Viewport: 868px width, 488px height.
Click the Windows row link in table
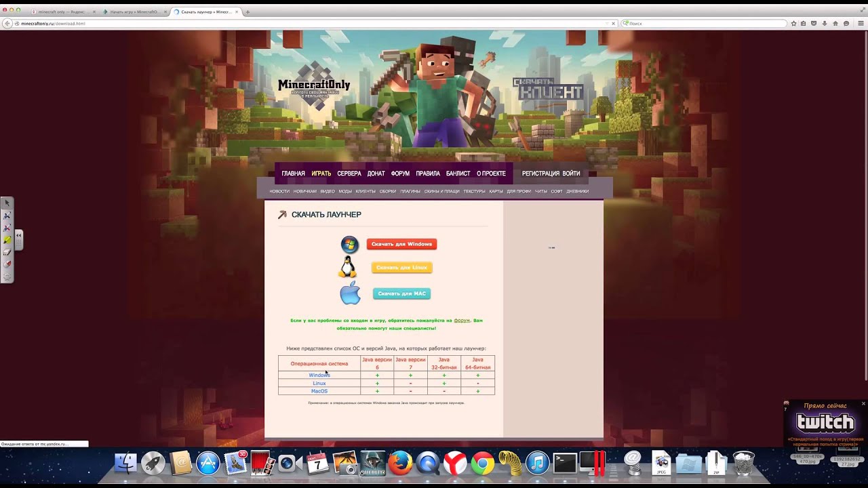coord(319,375)
